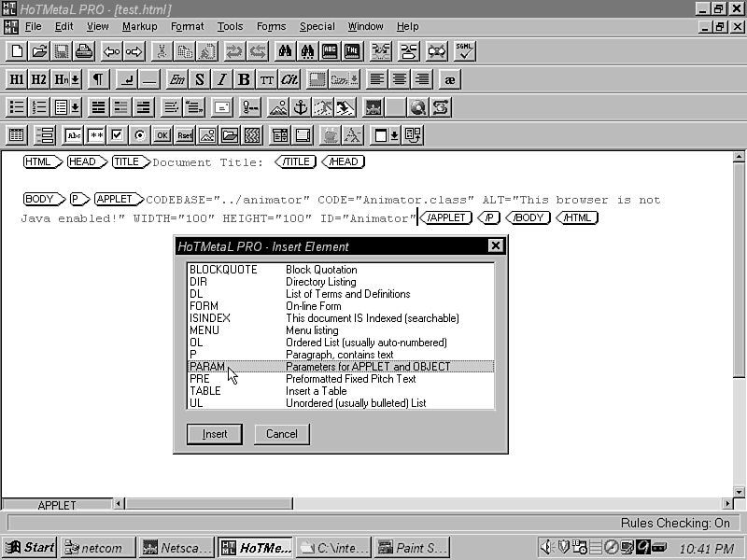
Task: Create a new document with the blank page icon
Action: click(17, 51)
